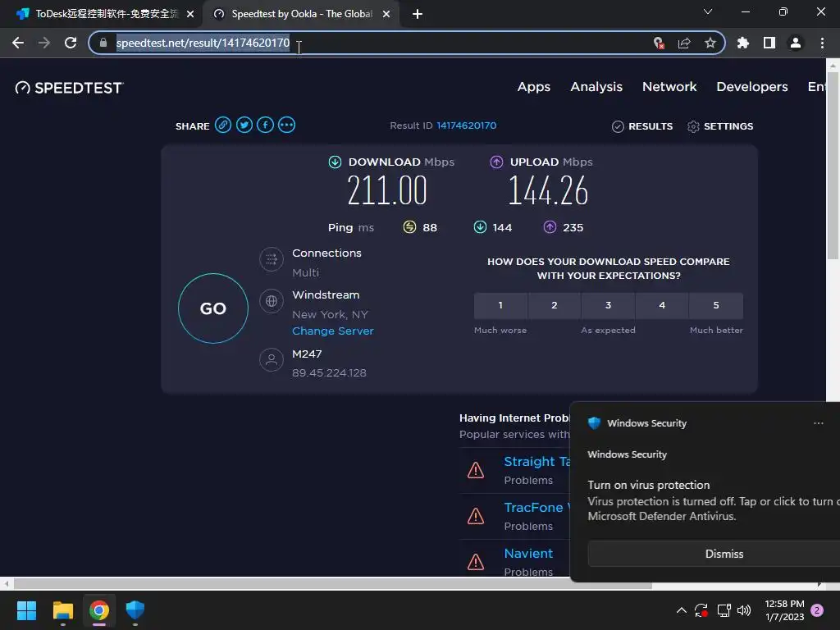The image size is (840, 630).
Task: Open Analysis navigation menu
Action: tap(596, 87)
